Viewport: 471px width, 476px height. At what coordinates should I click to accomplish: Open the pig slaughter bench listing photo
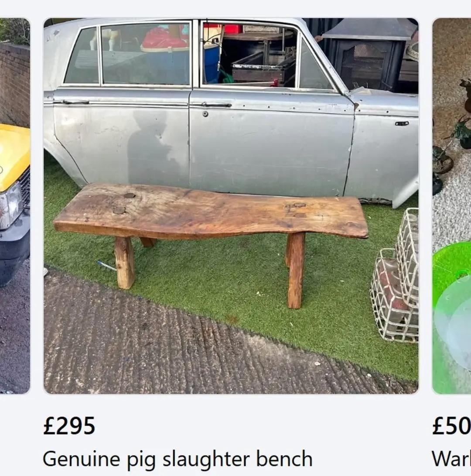(231, 206)
